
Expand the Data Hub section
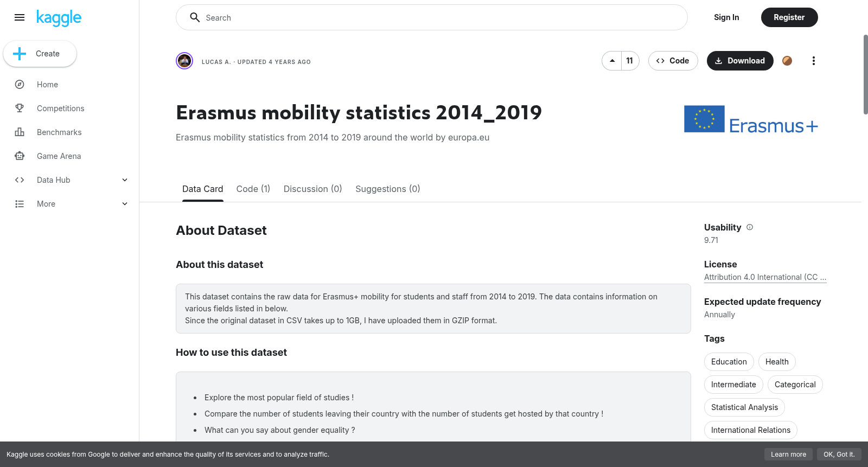(125, 180)
